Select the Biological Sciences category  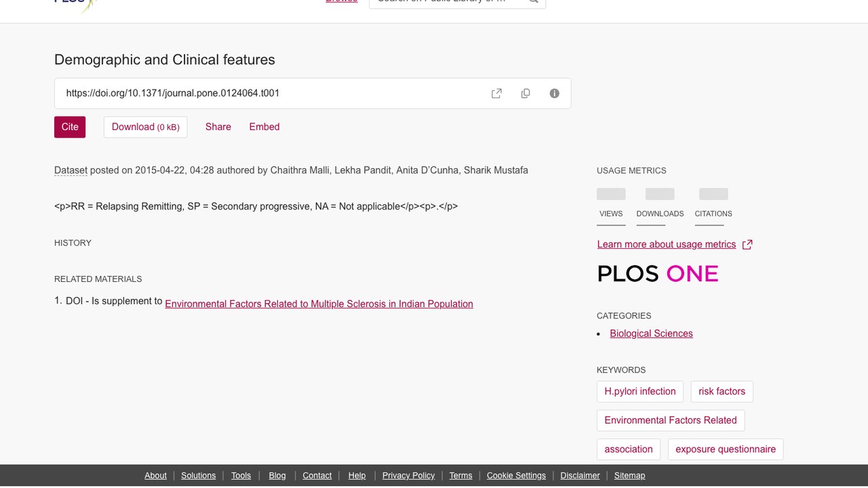[x=651, y=333]
